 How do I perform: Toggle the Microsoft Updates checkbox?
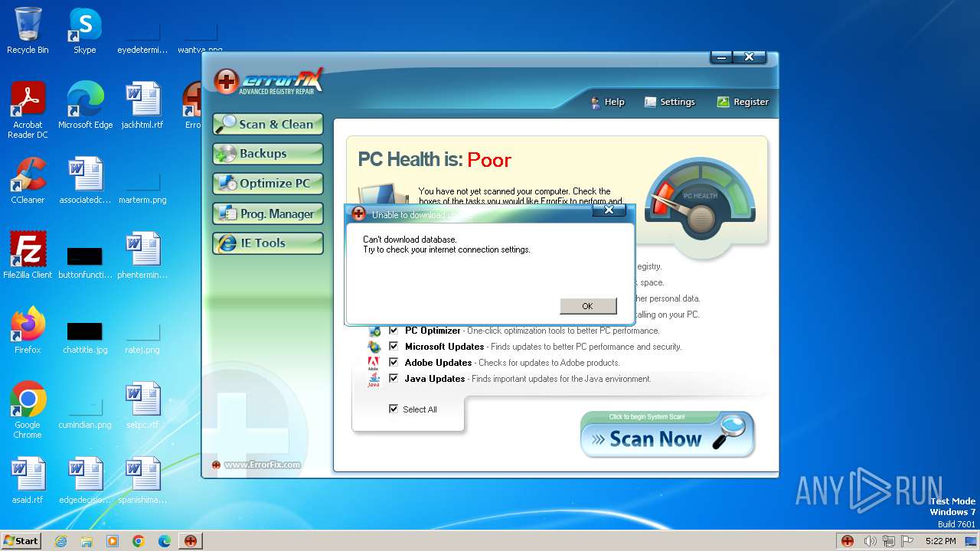pos(394,346)
